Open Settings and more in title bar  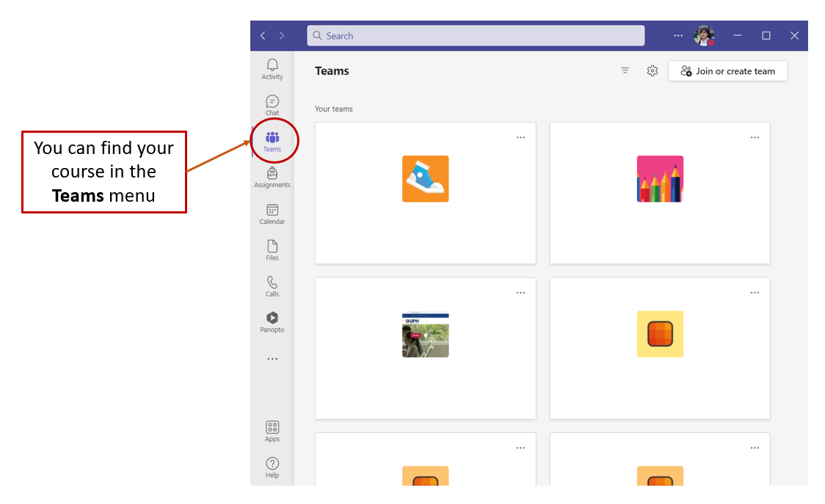pyautogui.click(x=678, y=36)
